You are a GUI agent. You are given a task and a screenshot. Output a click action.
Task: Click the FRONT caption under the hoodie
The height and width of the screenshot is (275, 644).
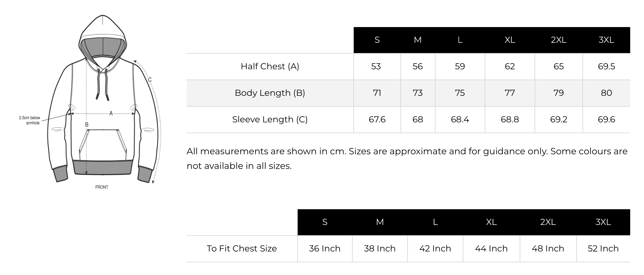(102, 187)
